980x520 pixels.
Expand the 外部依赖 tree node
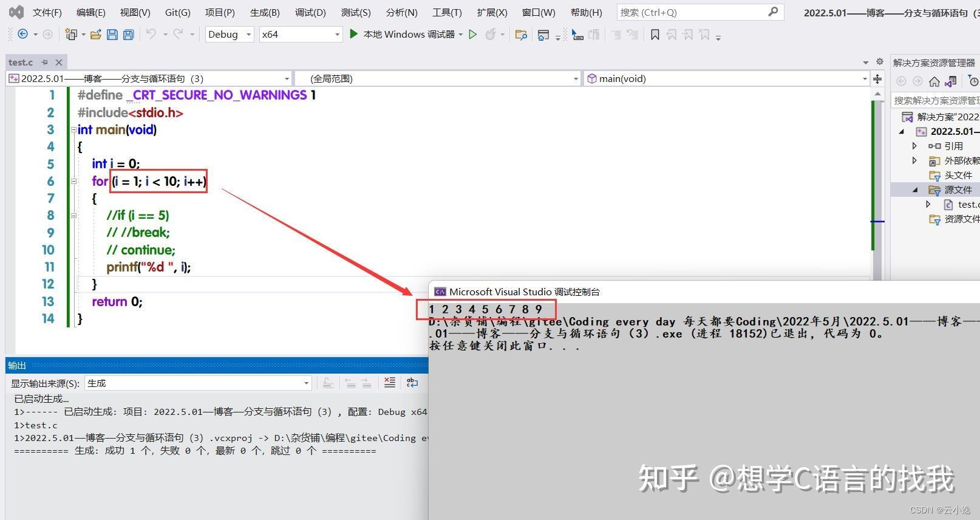pos(914,160)
